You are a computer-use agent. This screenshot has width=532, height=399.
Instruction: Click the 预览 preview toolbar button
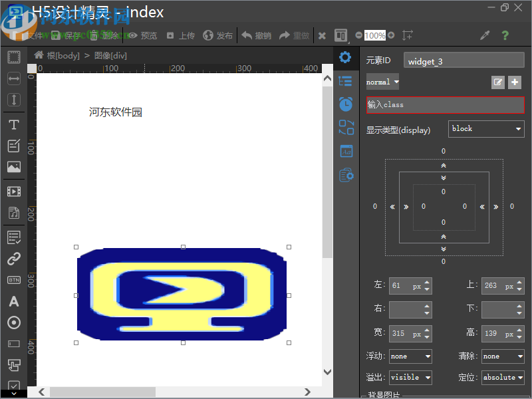coord(142,35)
